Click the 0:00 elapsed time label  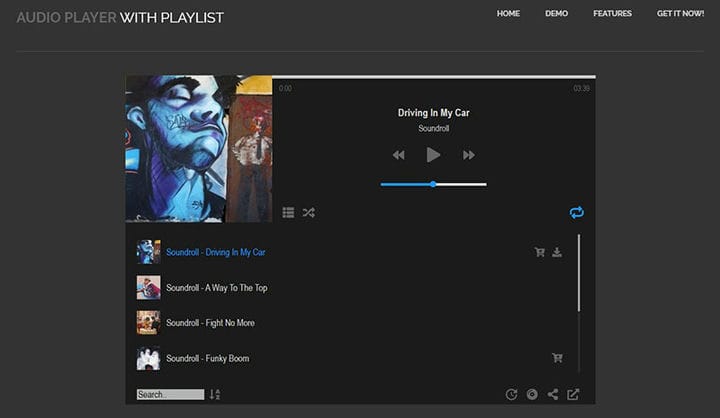pos(285,88)
